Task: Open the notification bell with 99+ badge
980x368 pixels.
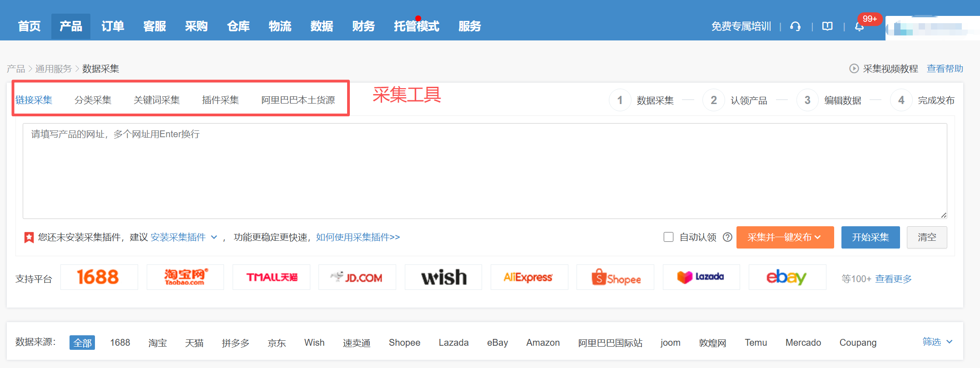Action: pos(859,26)
